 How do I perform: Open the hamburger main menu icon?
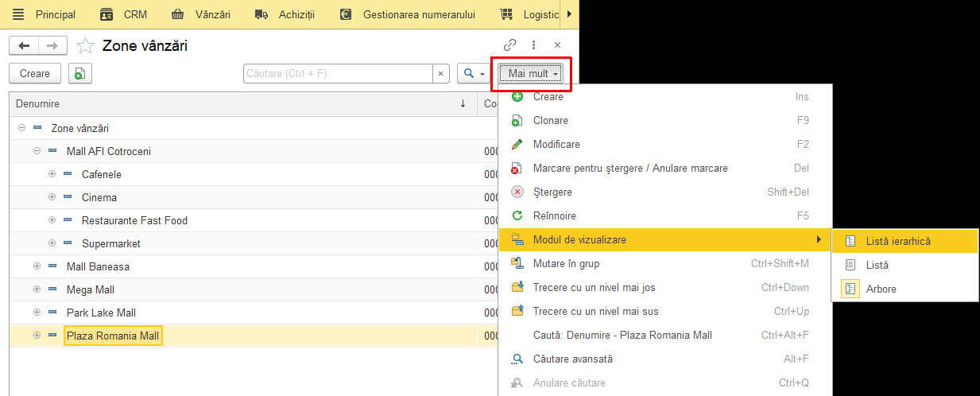click(18, 14)
